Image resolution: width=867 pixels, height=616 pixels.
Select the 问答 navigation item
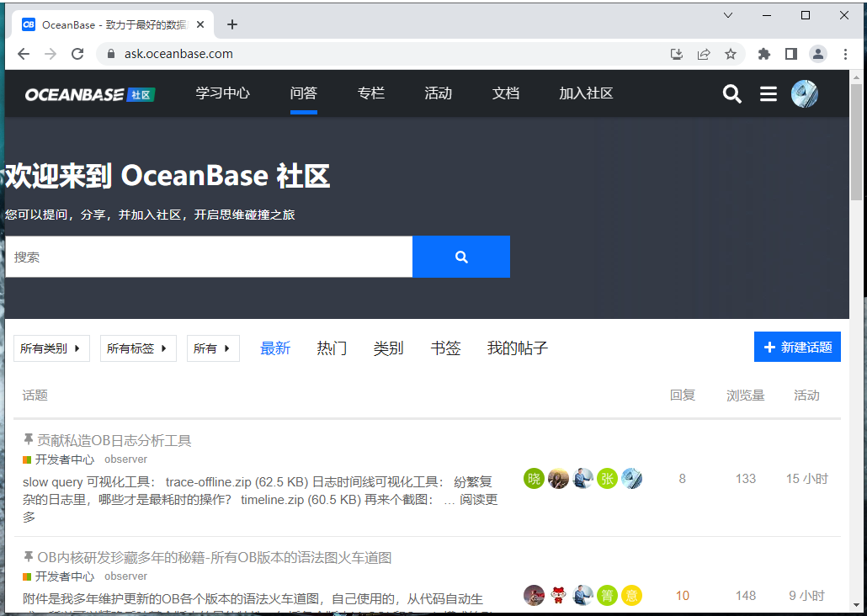[304, 93]
